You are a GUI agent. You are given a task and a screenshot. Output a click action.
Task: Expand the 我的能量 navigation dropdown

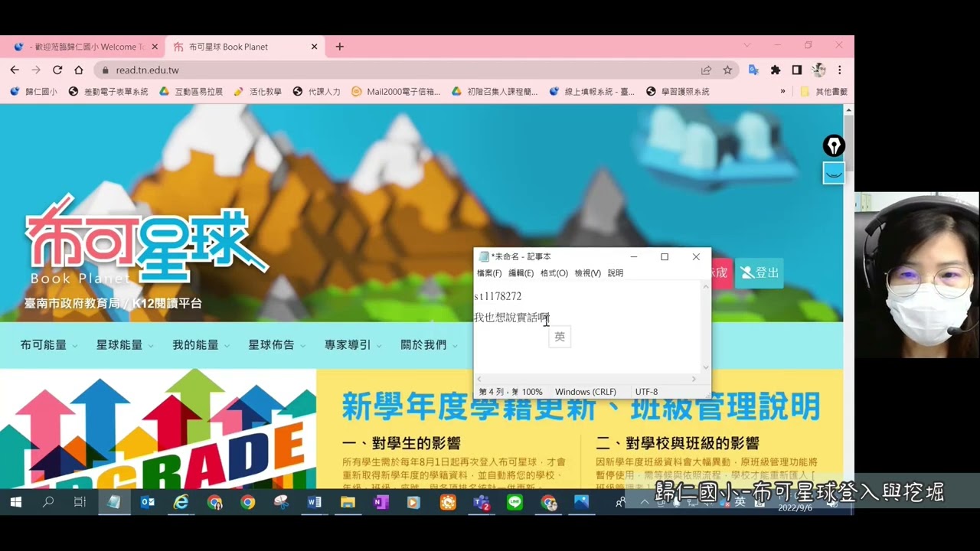(x=201, y=345)
